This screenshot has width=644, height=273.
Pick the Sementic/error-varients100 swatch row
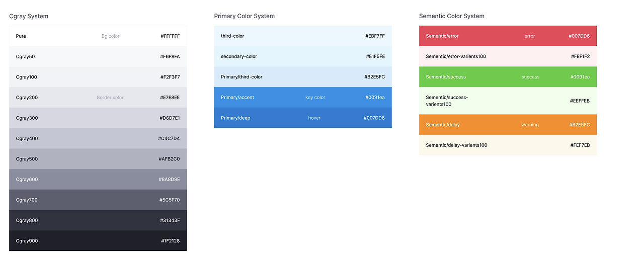pos(508,56)
